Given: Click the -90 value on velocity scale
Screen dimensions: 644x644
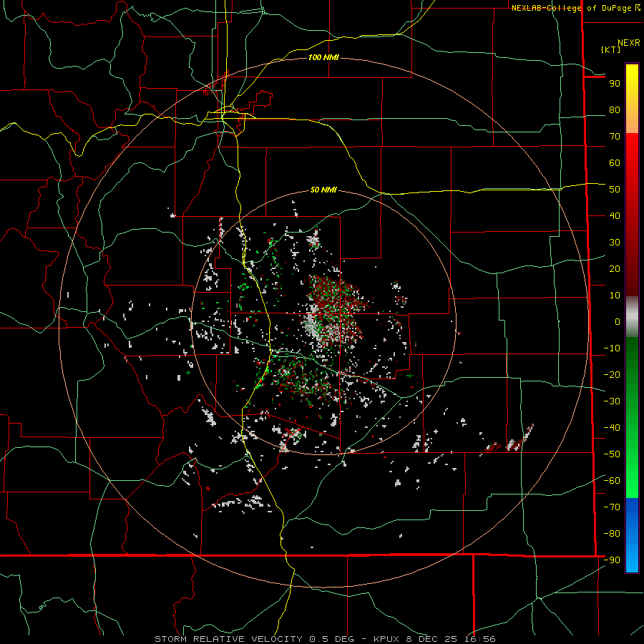Looking at the screenshot, I should coord(612,560).
